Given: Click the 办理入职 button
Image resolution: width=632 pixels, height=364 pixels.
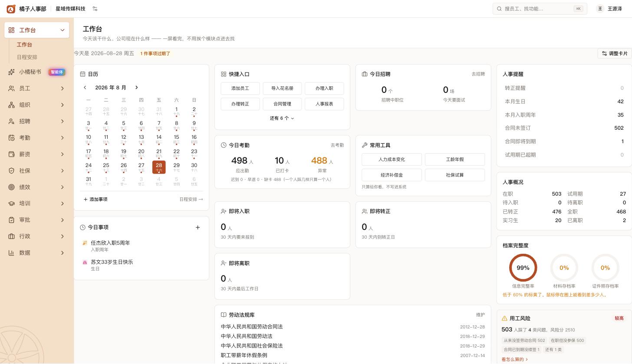Looking at the screenshot, I should [x=324, y=89].
